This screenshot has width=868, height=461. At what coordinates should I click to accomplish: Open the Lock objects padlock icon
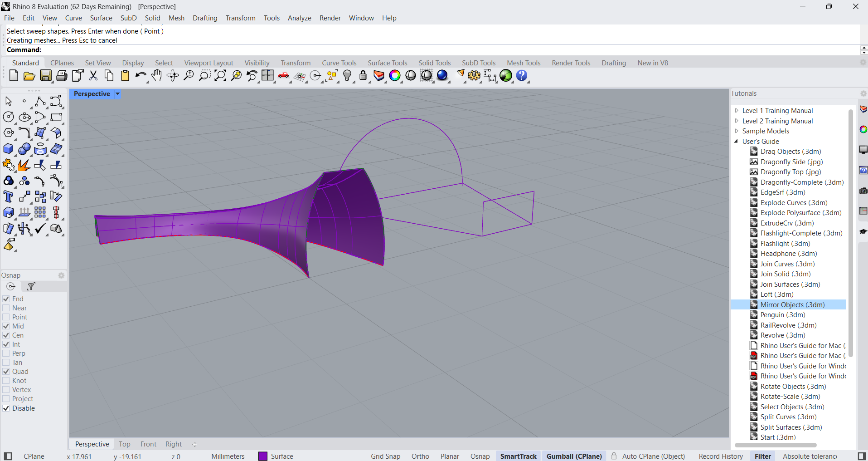coord(363,76)
